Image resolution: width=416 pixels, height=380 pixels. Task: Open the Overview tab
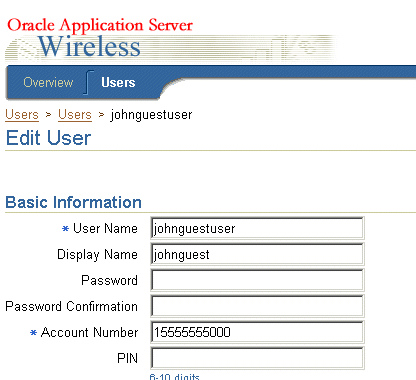(x=48, y=82)
